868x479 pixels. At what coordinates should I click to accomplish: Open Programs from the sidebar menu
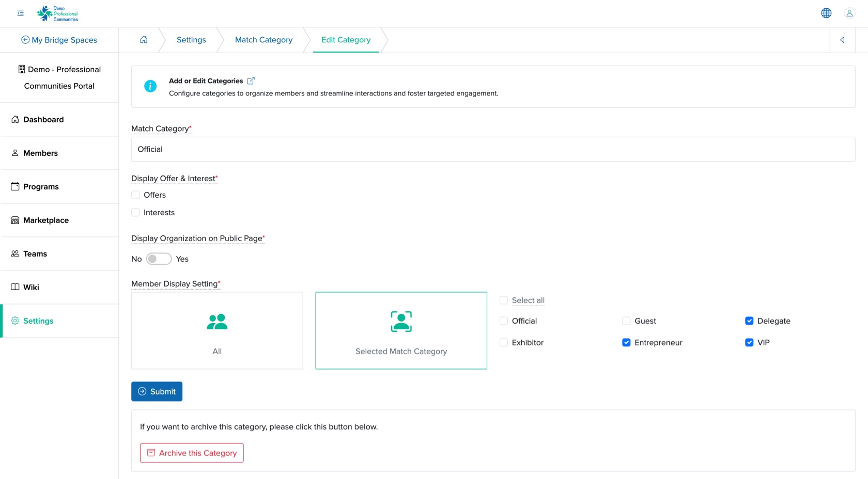click(59, 186)
